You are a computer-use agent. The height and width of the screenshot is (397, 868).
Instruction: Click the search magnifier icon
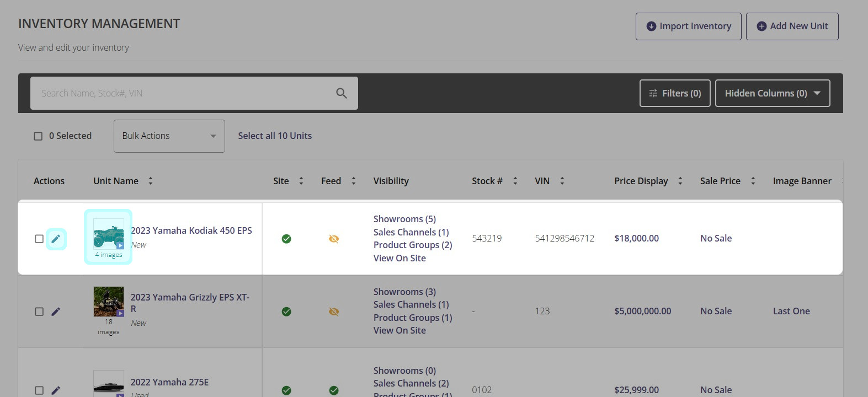tap(342, 93)
